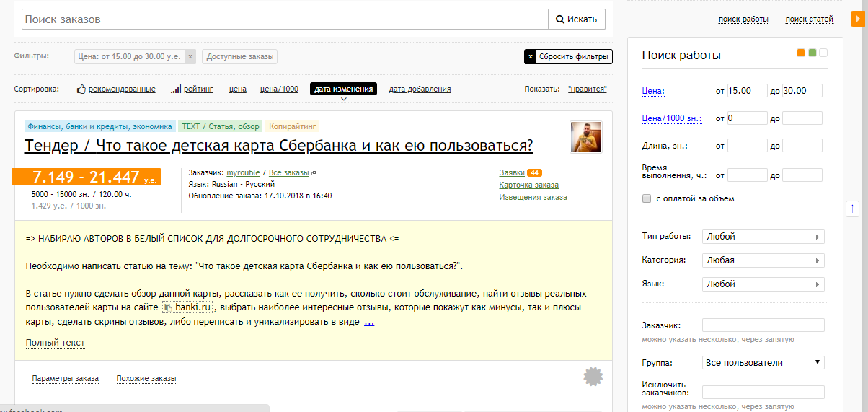Image resolution: width=868 pixels, height=412 pixels.
Task: Click the gray gear badge on the order
Action: pos(593,377)
